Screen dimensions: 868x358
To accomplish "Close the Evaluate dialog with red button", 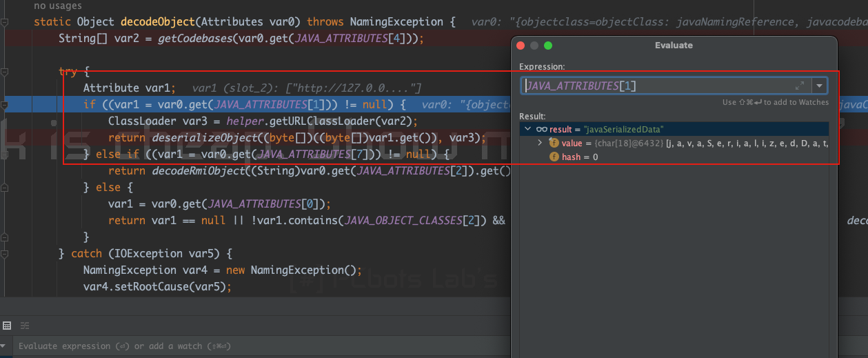I will tap(521, 46).
